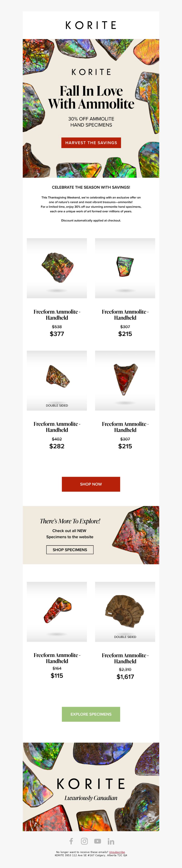Image resolution: width=182 pixels, height=868 pixels.
Task: Open the Instagram social icon
Action: 84,841
